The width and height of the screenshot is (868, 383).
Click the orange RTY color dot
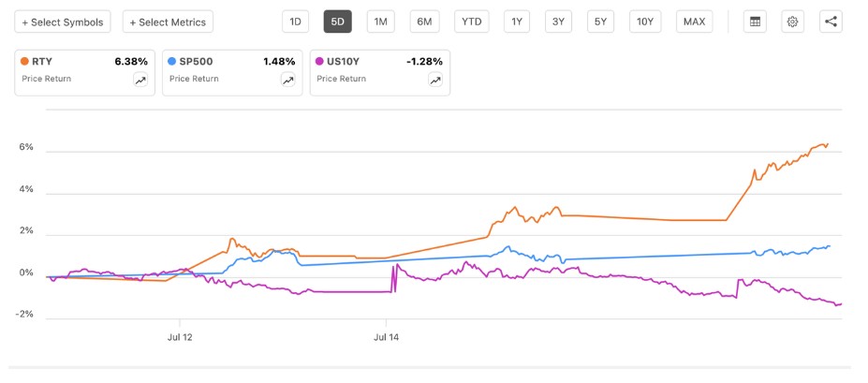25,62
